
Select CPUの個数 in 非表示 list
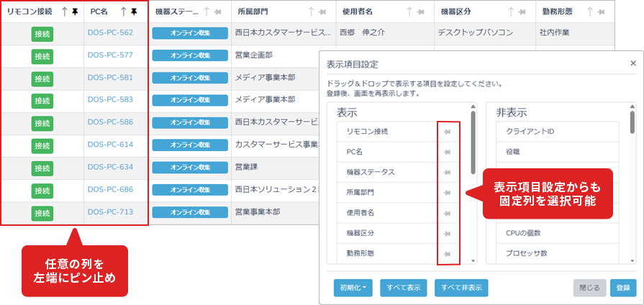click(x=557, y=233)
